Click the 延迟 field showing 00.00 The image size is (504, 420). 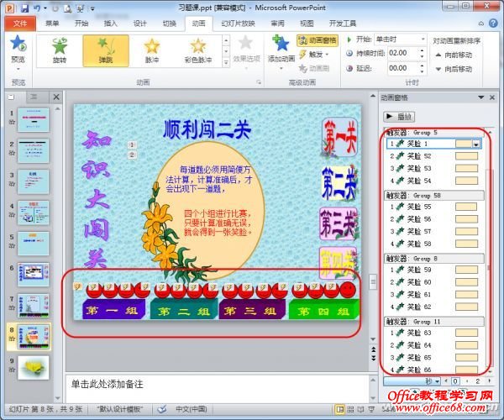404,68
